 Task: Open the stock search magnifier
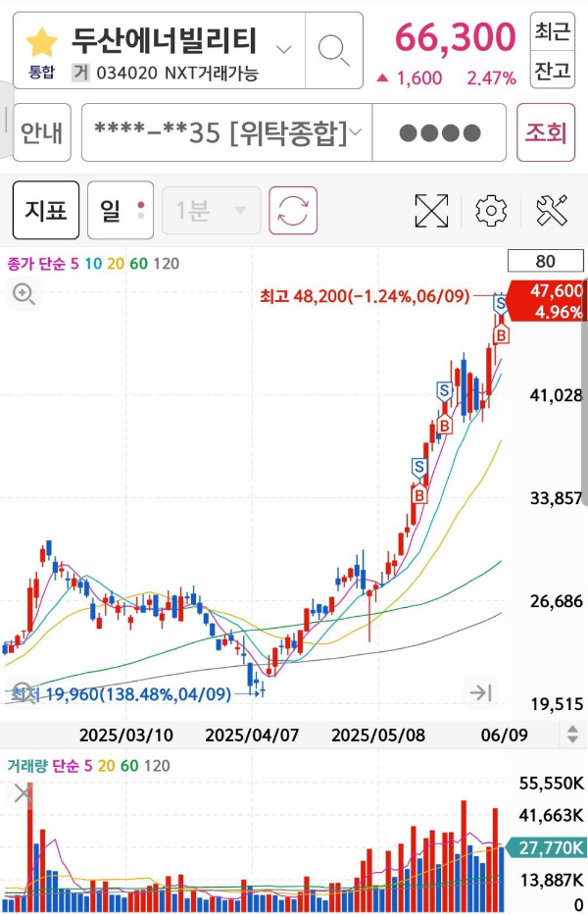pyautogui.click(x=333, y=50)
